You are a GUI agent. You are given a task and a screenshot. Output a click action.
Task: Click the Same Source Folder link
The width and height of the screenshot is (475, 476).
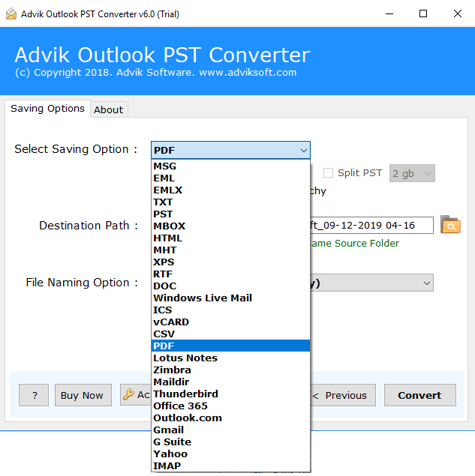pos(355,243)
